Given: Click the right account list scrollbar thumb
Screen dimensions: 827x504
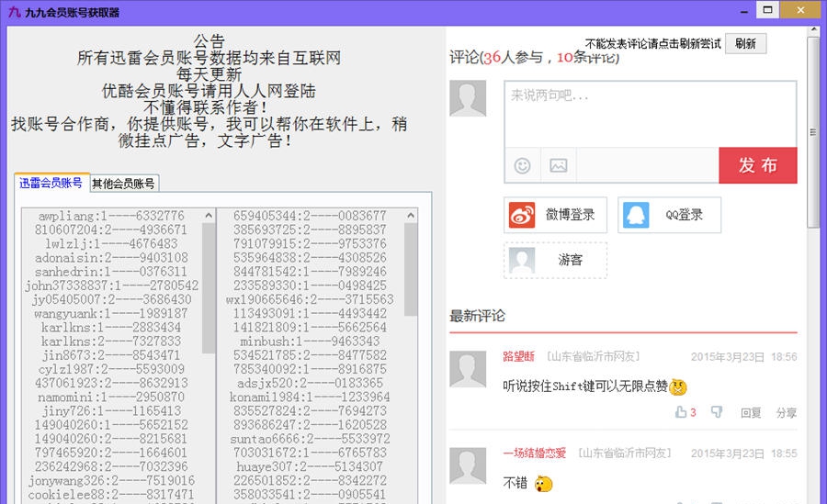Looking at the screenshot, I should pyautogui.click(x=411, y=269).
